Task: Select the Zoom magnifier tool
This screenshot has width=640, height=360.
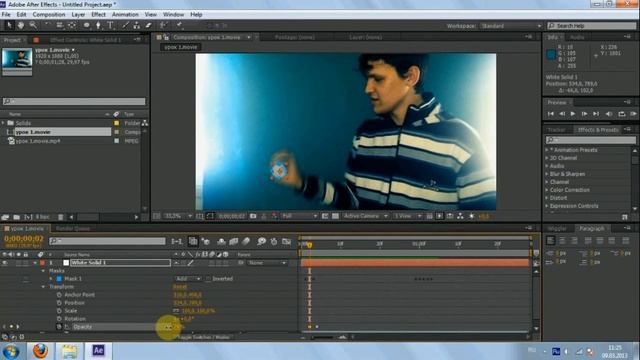Action: click(33, 25)
